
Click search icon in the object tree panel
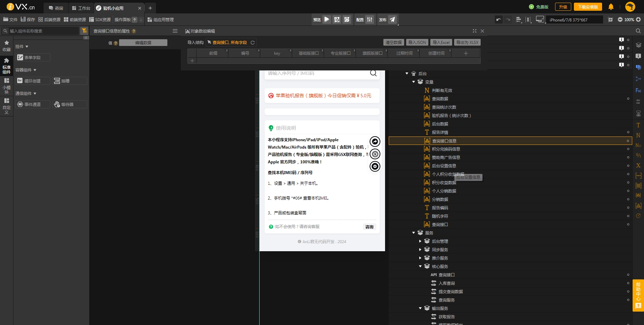pyautogui.click(x=638, y=31)
